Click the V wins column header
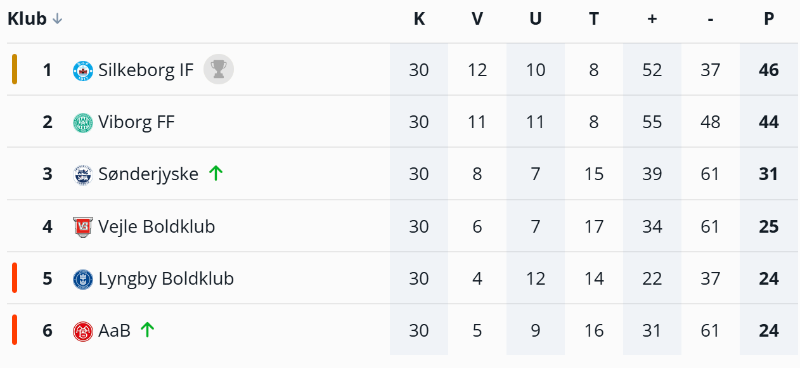Image resolution: width=800 pixels, height=368 pixels. tap(477, 19)
